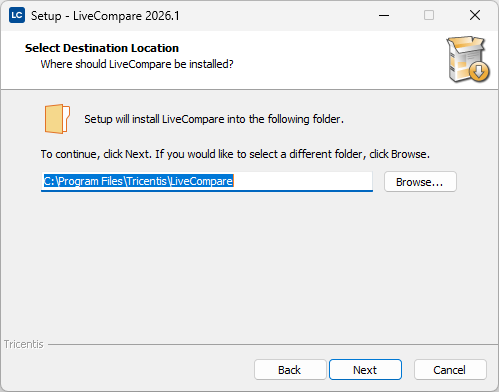
Task: Click the 'Setup - LiveCompare 2026.1' title
Action: coord(105,16)
